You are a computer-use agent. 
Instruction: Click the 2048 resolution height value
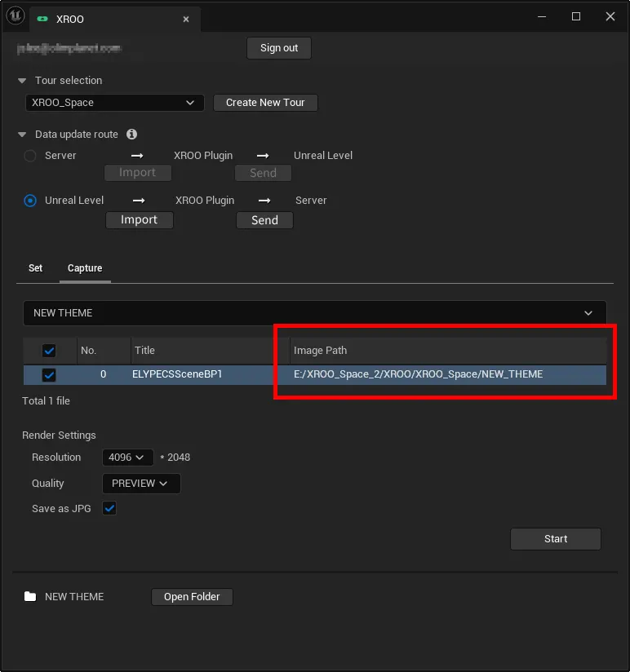[x=179, y=458]
